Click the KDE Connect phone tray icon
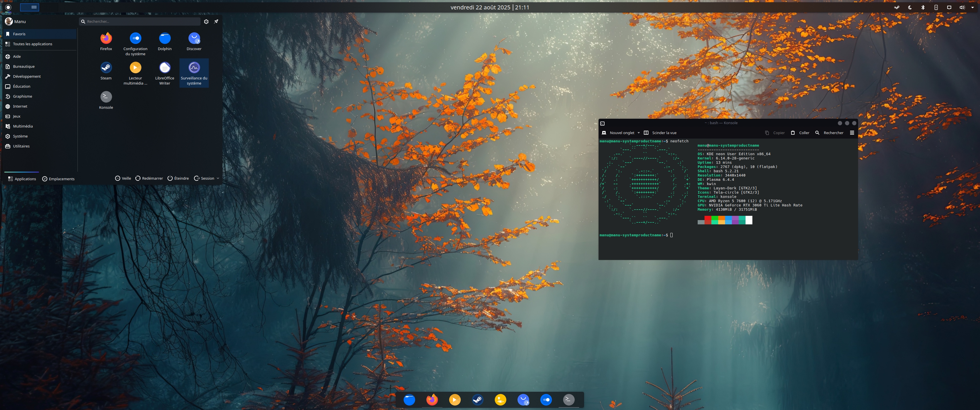980x410 pixels. (x=936, y=7)
